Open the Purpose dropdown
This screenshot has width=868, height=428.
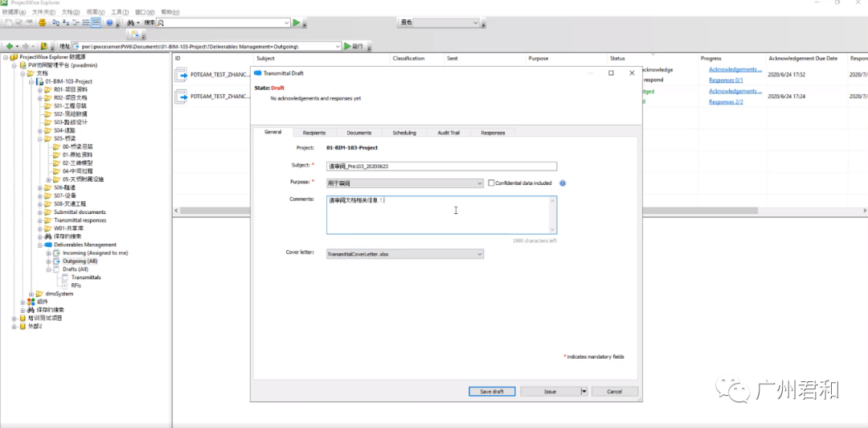[480, 183]
